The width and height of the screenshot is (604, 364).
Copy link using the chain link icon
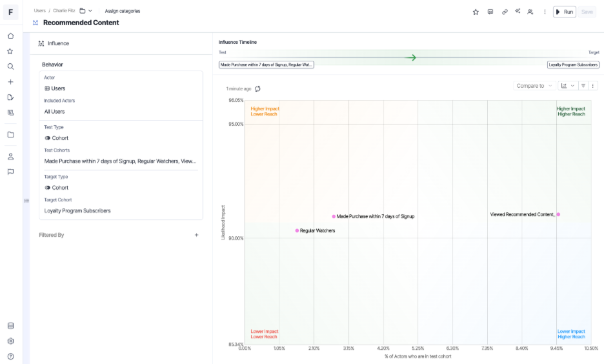point(505,12)
